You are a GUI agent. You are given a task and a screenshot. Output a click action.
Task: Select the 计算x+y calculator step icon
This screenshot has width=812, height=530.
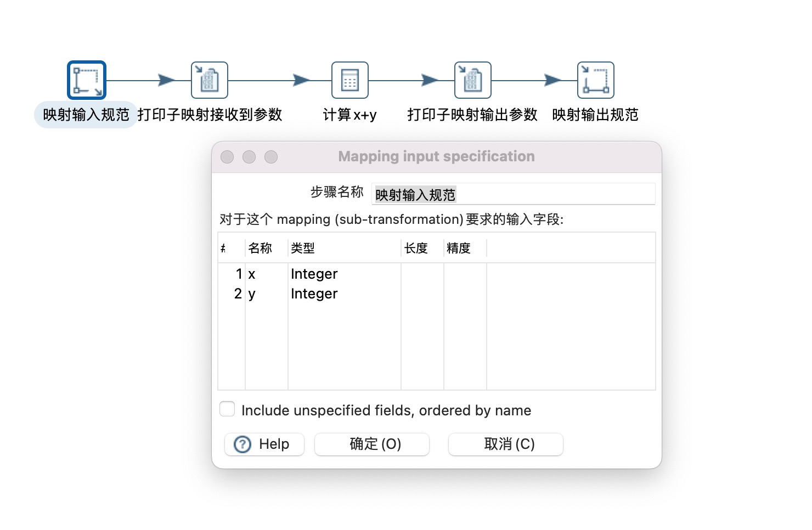coord(349,80)
